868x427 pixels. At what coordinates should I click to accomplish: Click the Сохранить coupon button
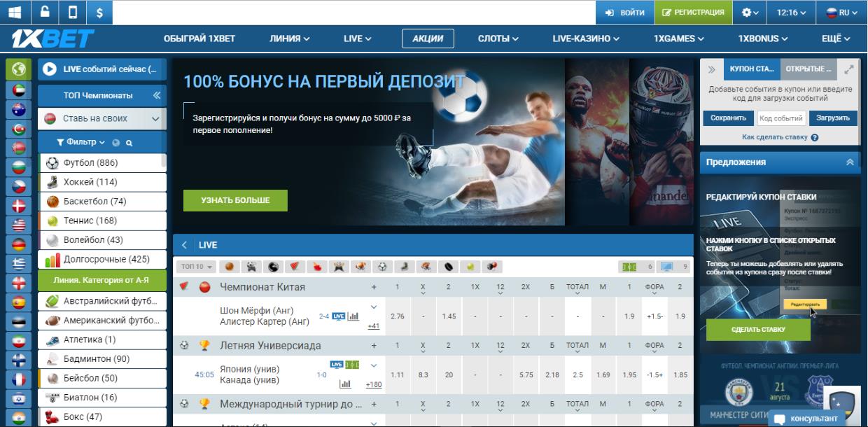coord(729,118)
